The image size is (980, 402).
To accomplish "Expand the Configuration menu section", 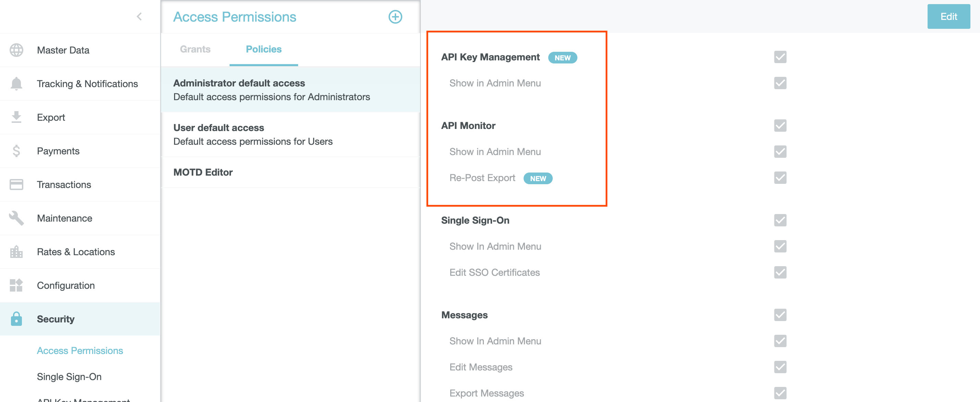I will [65, 285].
